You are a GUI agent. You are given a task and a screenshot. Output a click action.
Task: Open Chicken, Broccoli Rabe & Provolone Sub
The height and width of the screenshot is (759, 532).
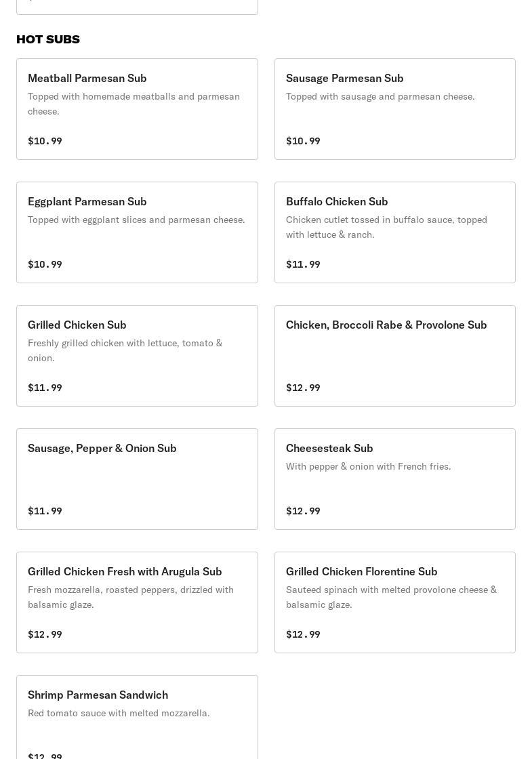[x=395, y=356]
